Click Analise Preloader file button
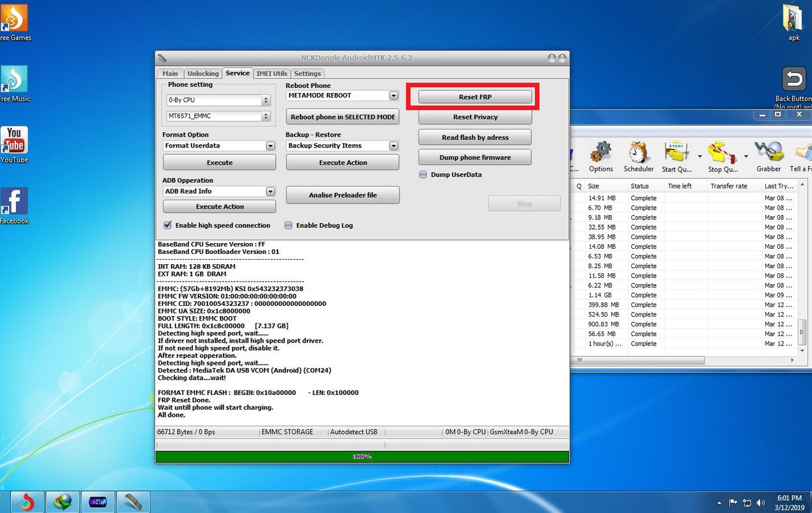The width and height of the screenshot is (812, 513). [x=343, y=195]
